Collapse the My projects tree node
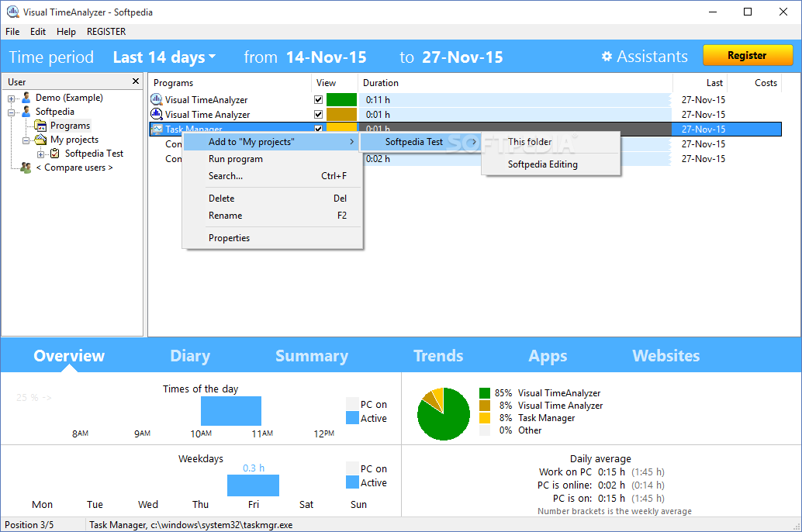 click(x=26, y=140)
